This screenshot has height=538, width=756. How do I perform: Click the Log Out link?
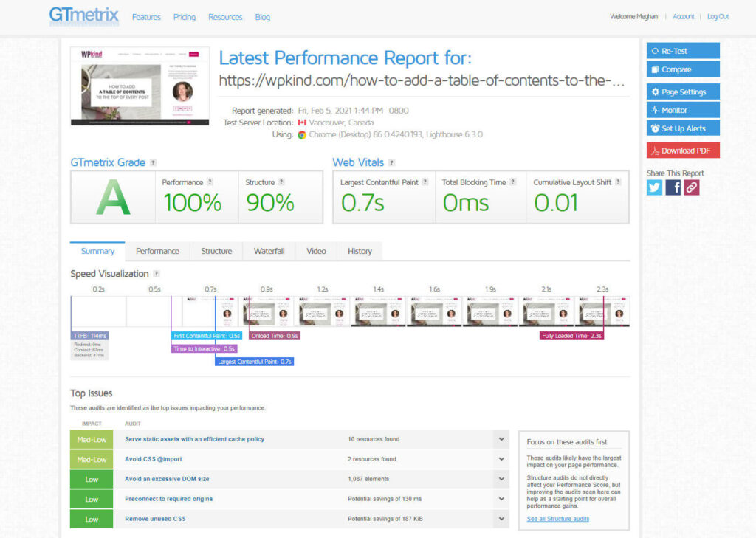pos(718,16)
